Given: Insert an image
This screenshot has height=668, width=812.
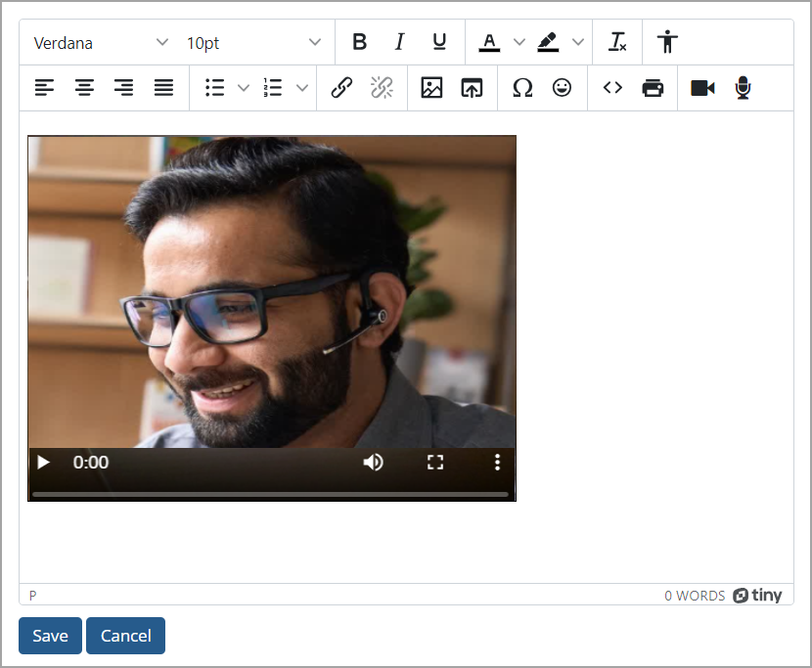Looking at the screenshot, I should pyautogui.click(x=431, y=87).
